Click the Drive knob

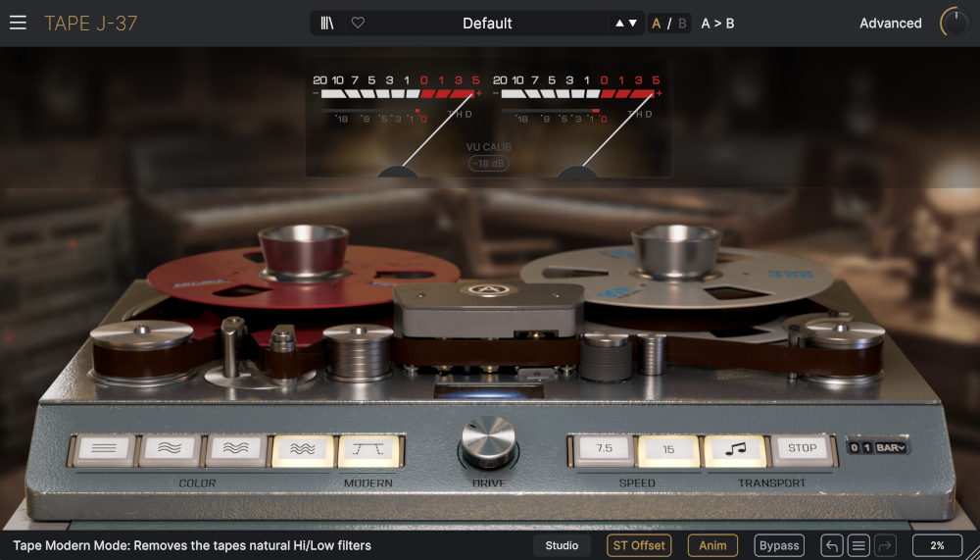point(489,441)
